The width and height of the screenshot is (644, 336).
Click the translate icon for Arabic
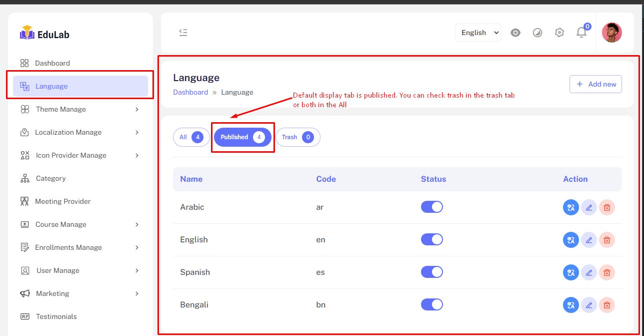570,207
